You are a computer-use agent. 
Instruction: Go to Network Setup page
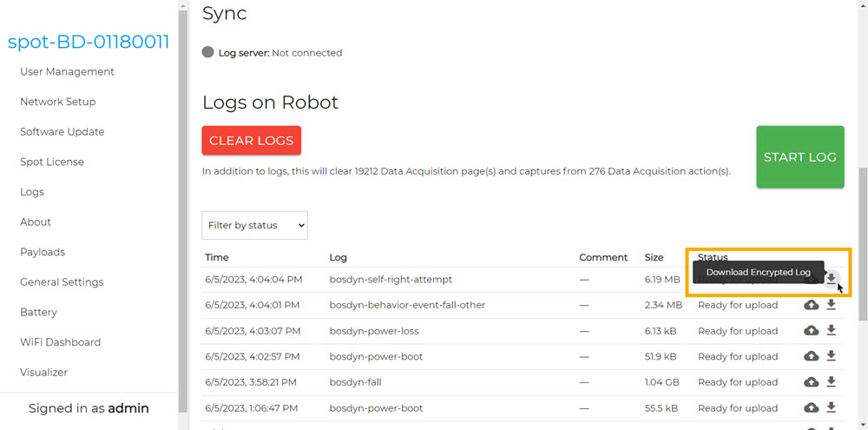[x=57, y=102]
